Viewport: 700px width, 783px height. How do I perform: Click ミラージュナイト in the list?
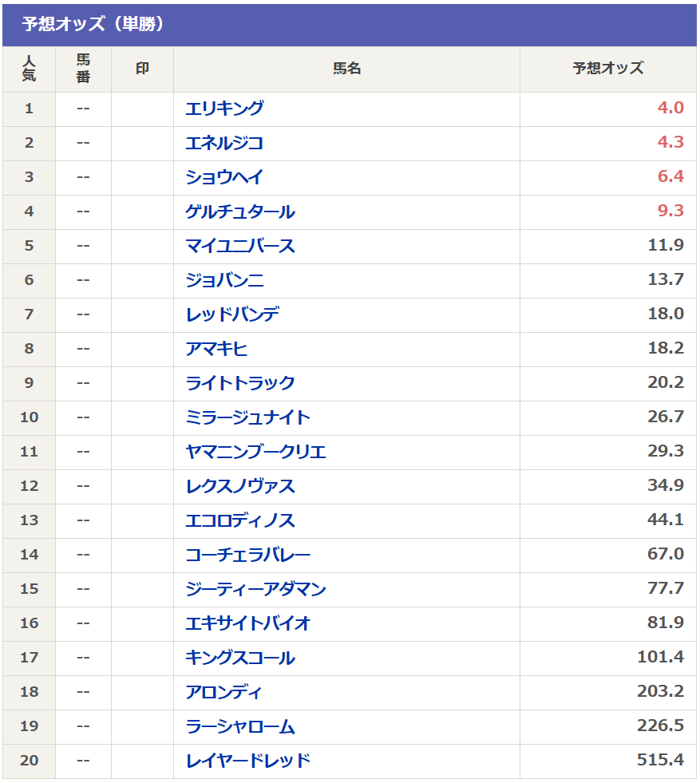(247, 417)
